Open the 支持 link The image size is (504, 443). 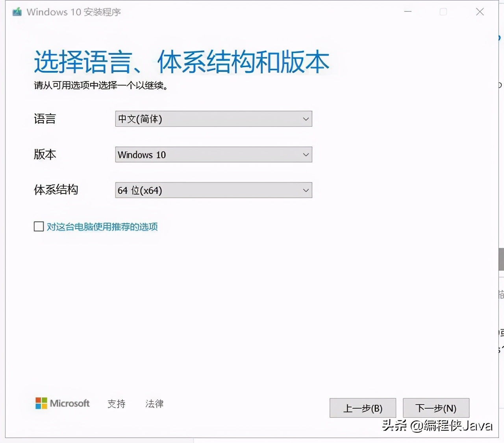point(116,404)
